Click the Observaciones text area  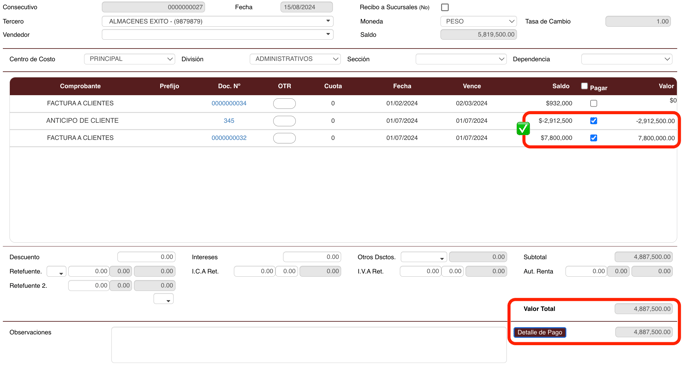[309, 345]
